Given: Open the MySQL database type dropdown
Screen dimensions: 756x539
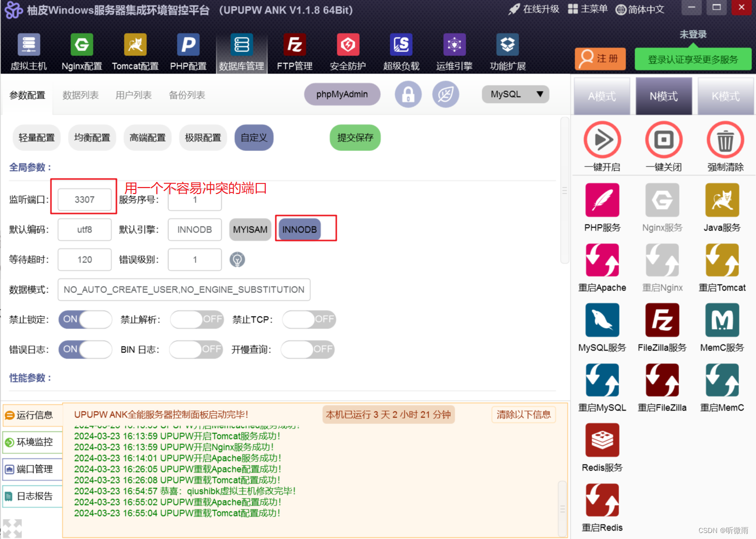Looking at the screenshot, I should [x=515, y=94].
